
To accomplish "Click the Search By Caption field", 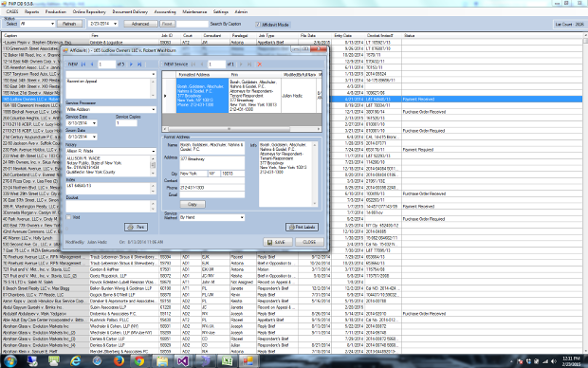I will 192,24.
